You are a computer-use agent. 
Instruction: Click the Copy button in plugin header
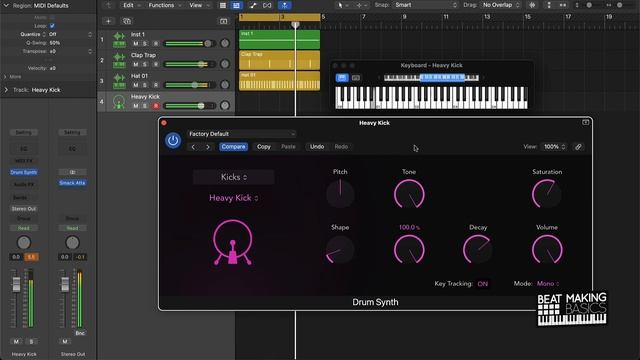coord(264,147)
